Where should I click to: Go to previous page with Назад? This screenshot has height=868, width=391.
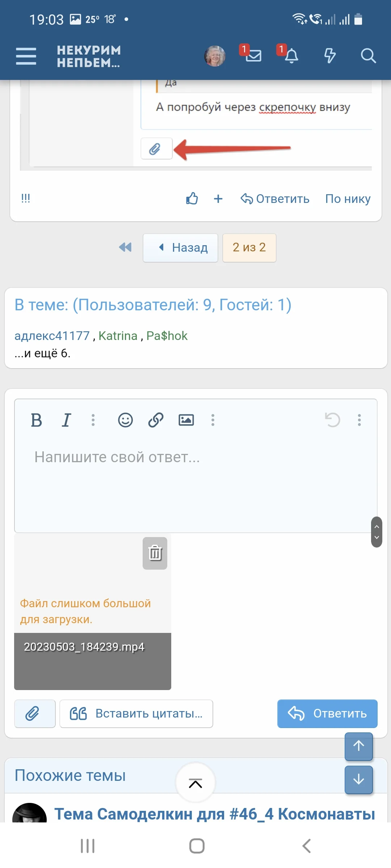tap(180, 248)
